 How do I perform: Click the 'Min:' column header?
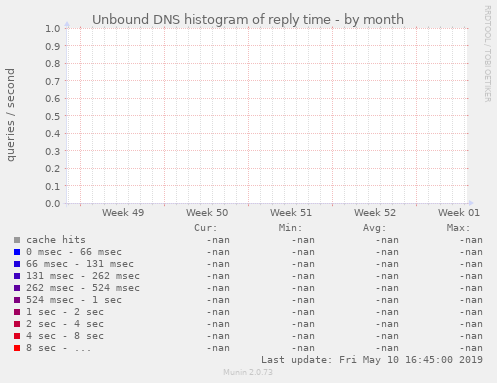click(290, 228)
